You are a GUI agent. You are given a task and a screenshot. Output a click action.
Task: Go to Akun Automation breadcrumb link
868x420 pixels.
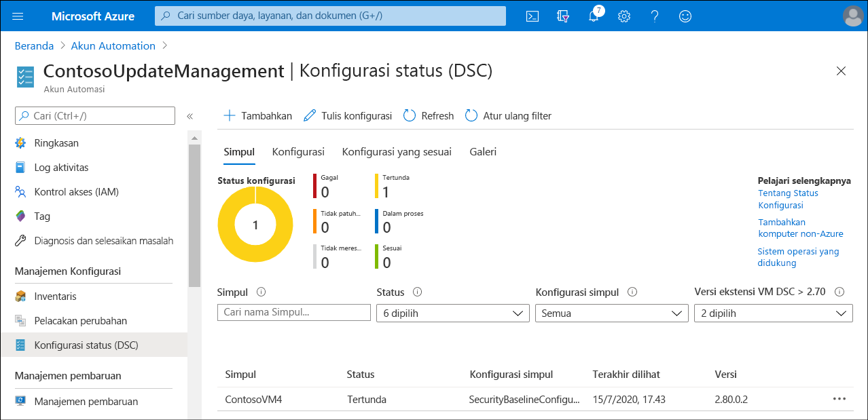[x=113, y=46]
